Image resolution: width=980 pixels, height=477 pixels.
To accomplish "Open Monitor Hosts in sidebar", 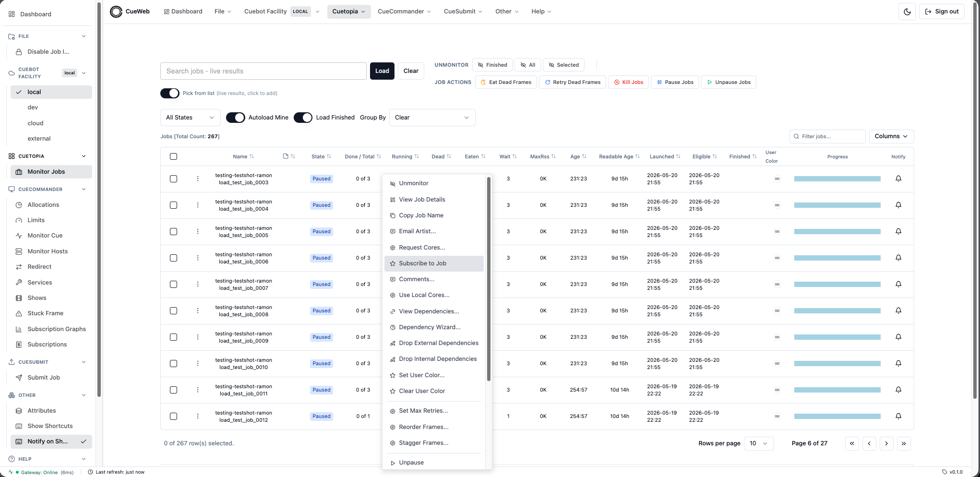I will (48, 251).
